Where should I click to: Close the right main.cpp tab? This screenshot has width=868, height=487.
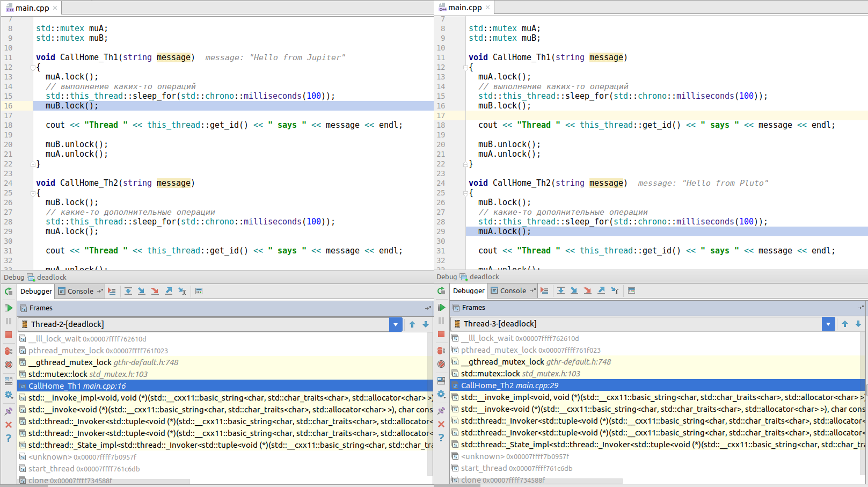coord(487,8)
